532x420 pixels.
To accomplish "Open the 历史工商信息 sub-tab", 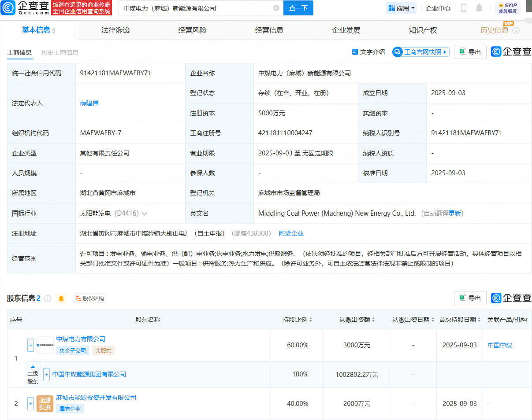I will click(60, 52).
